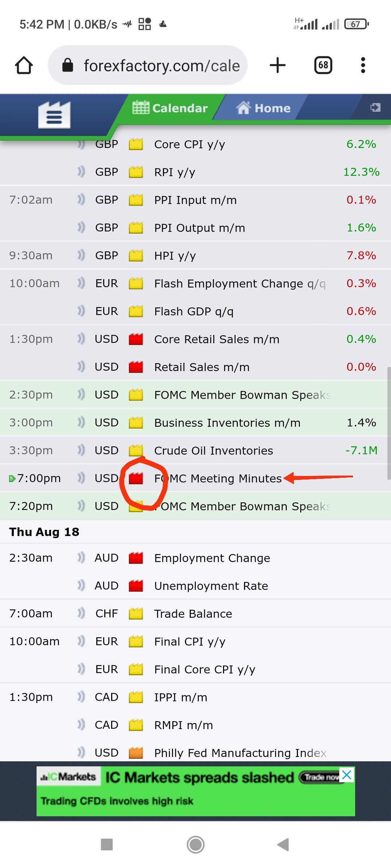This screenshot has height=868, width=391.
Task: Click the red impact icon for Retail Sales m/m
Action: tap(136, 367)
